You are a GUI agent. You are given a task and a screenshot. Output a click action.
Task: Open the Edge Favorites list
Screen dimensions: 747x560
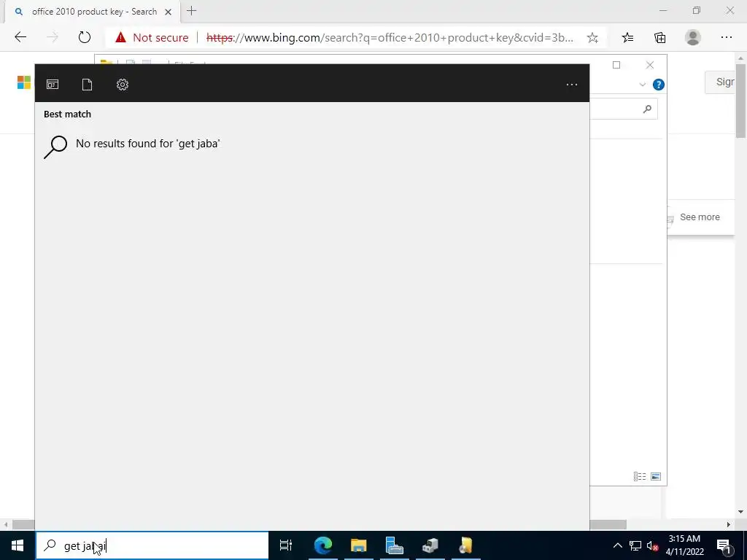pyautogui.click(x=628, y=38)
